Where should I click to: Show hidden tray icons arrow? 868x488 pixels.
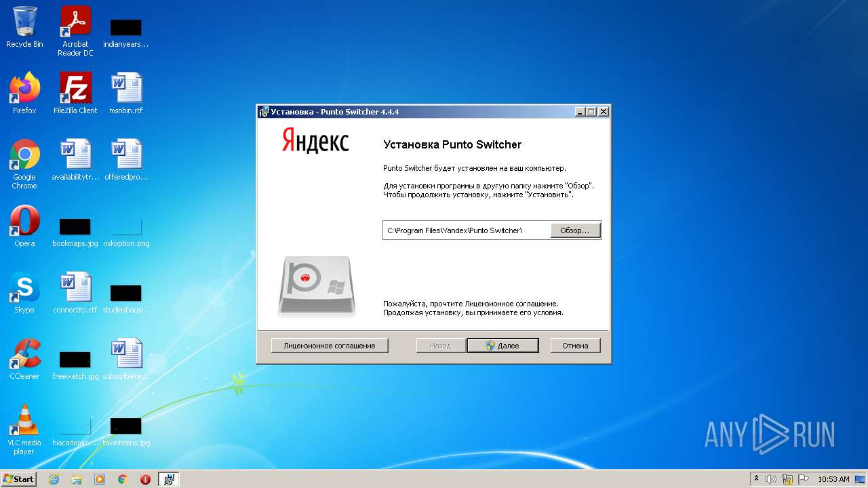[x=756, y=479]
